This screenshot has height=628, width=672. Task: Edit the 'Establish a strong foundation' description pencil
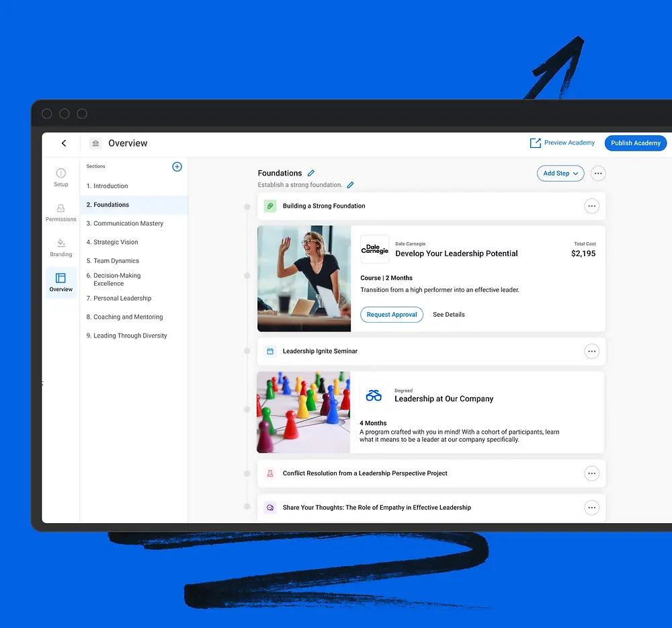click(350, 185)
